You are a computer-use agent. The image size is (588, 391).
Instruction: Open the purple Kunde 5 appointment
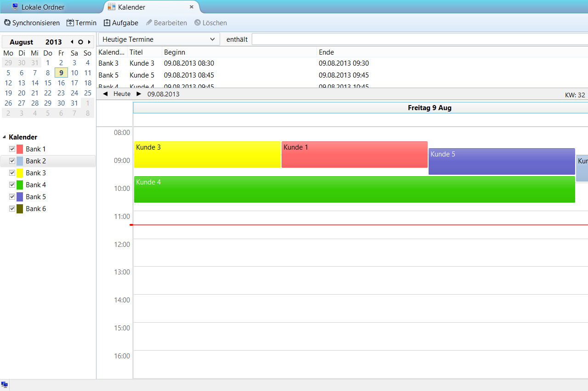[502, 162]
